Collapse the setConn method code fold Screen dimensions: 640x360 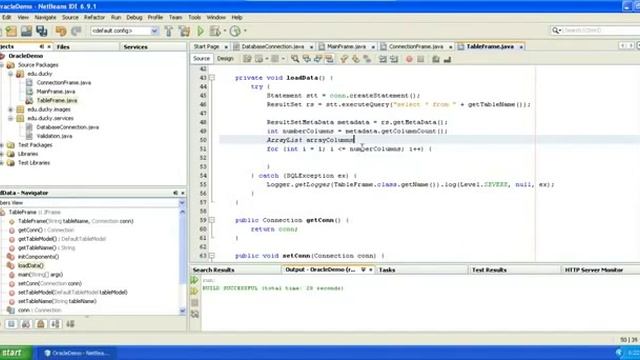(212, 256)
